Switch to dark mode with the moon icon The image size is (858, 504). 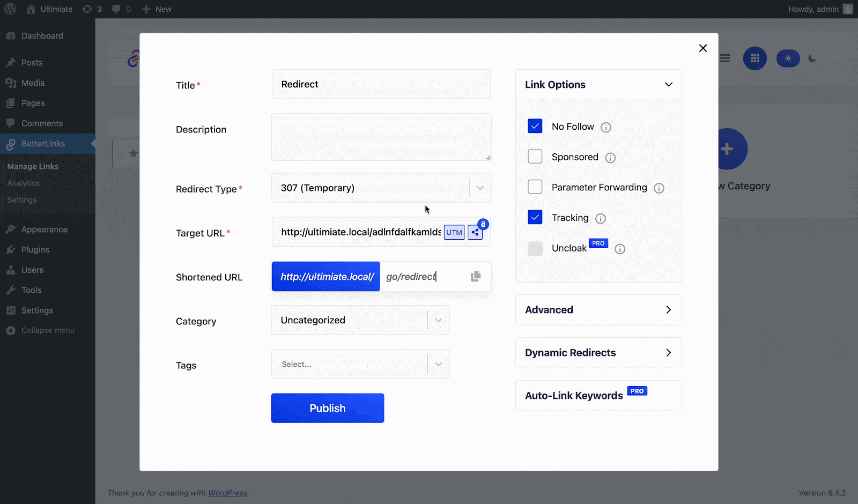click(811, 58)
